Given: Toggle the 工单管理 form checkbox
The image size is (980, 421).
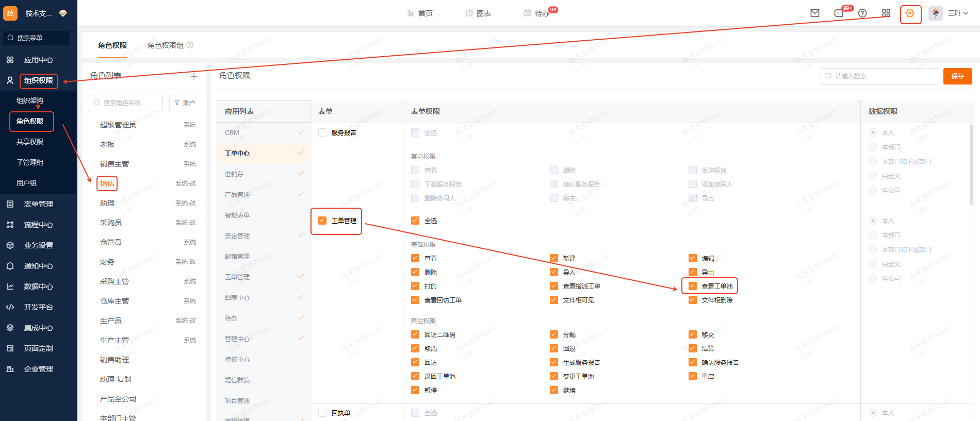Looking at the screenshot, I should point(322,221).
